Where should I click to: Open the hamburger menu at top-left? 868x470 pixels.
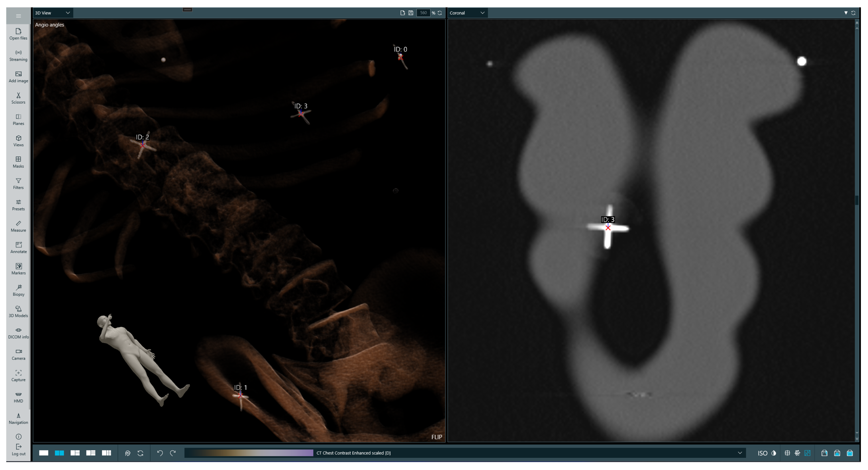click(18, 16)
